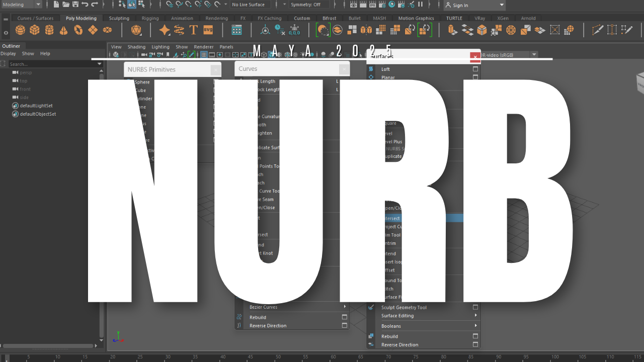
Task: Click the SVG import shelf icon
Action: (208, 30)
